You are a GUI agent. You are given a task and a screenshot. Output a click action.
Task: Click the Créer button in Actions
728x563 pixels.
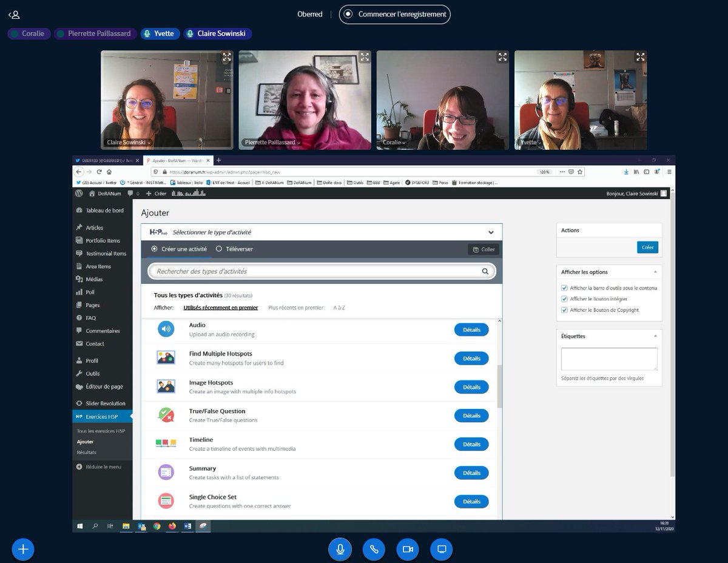[x=647, y=248]
